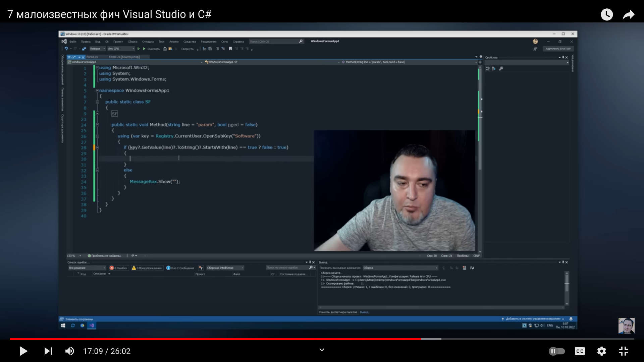Open the Release configuration dropdown
Image resolution: width=644 pixels, height=362 pixels.
(97, 49)
